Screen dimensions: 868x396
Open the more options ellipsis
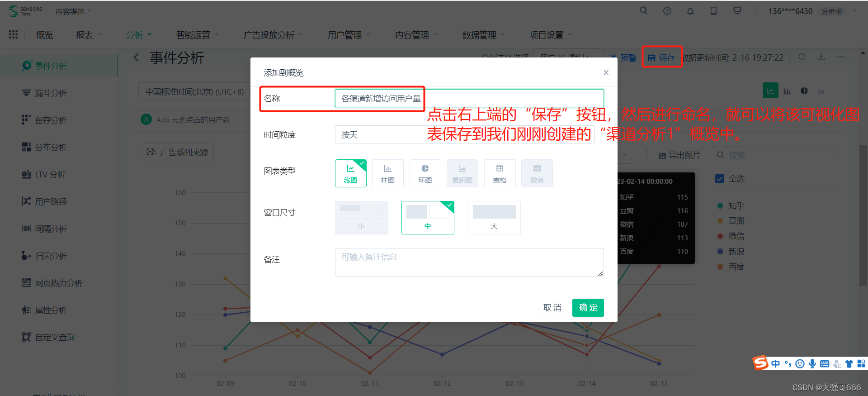click(x=840, y=57)
